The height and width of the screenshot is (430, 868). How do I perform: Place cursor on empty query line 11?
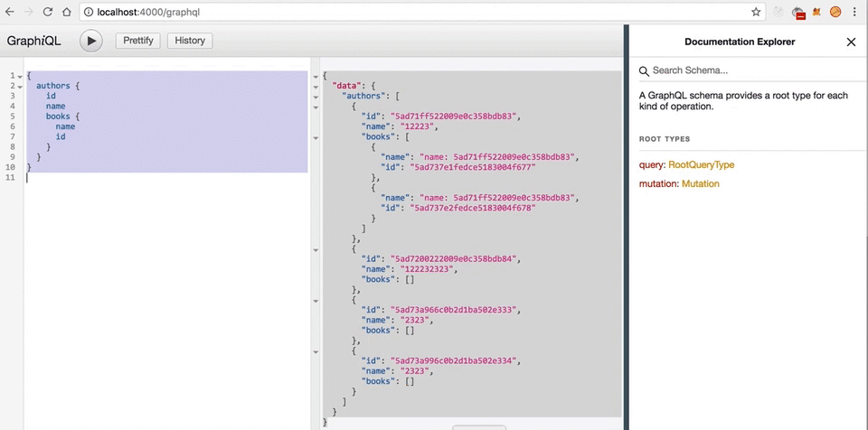(166, 178)
